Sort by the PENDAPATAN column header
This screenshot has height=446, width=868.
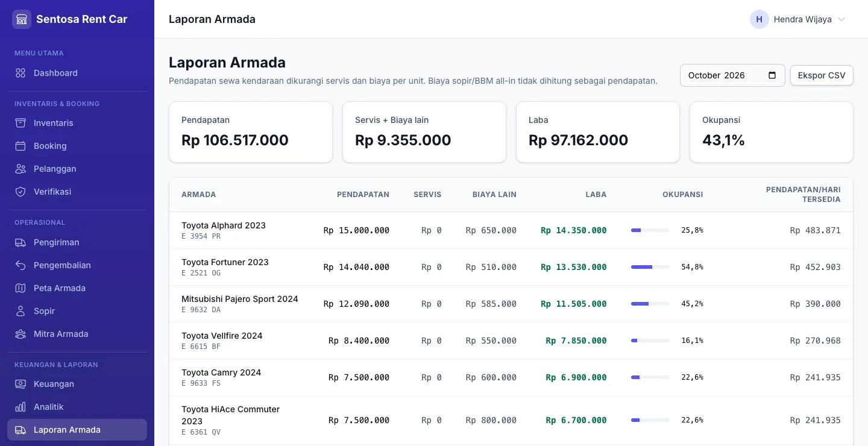pos(363,195)
